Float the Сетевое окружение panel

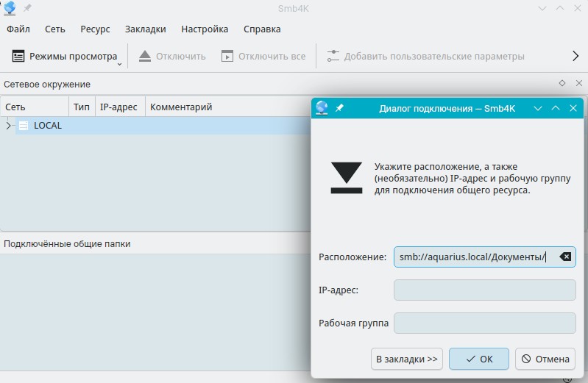(562, 83)
